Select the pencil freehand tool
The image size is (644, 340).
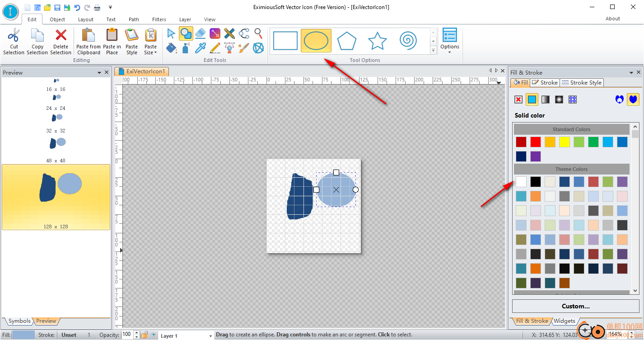[x=215, y=47]
